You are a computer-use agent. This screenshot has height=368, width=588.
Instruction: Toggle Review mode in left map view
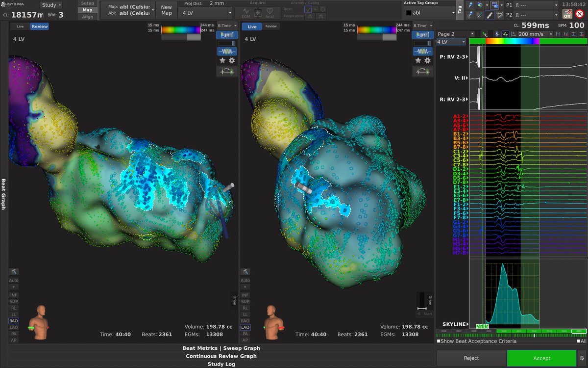(40, 26)
